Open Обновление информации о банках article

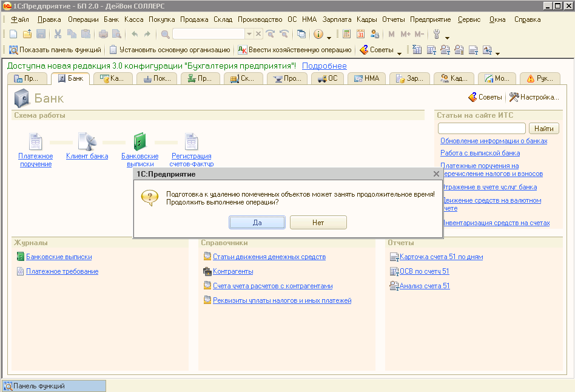click(494, 141)
